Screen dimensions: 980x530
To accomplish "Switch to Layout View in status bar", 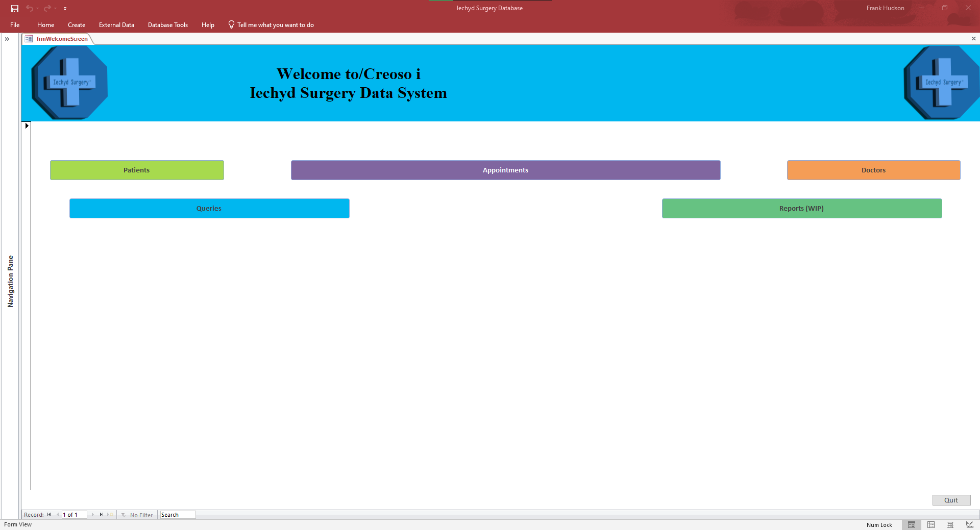I will [950, 525].
